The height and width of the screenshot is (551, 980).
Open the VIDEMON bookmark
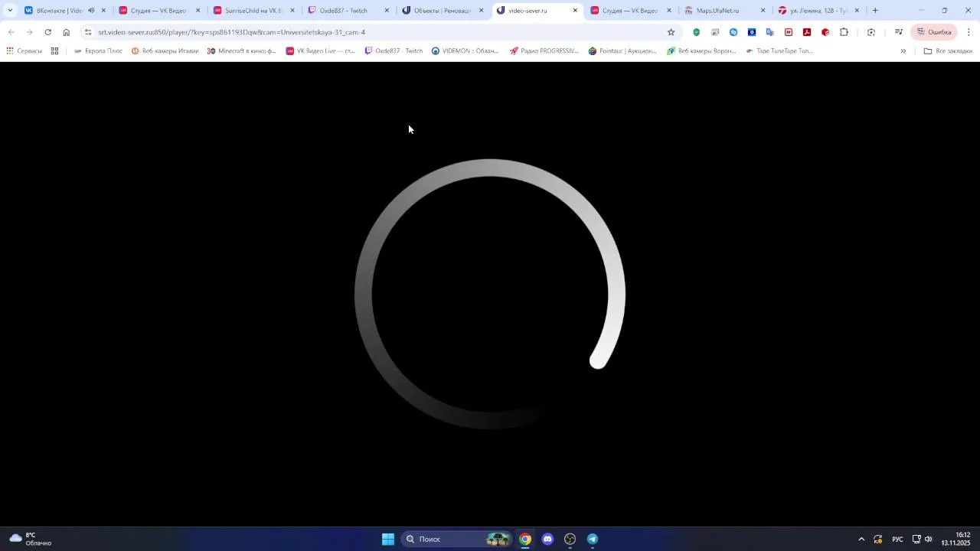coord(465,51)
